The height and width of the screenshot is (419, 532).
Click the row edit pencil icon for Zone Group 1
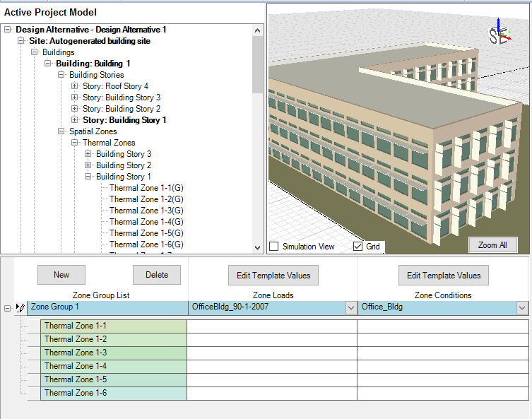[x=20, y=308]
